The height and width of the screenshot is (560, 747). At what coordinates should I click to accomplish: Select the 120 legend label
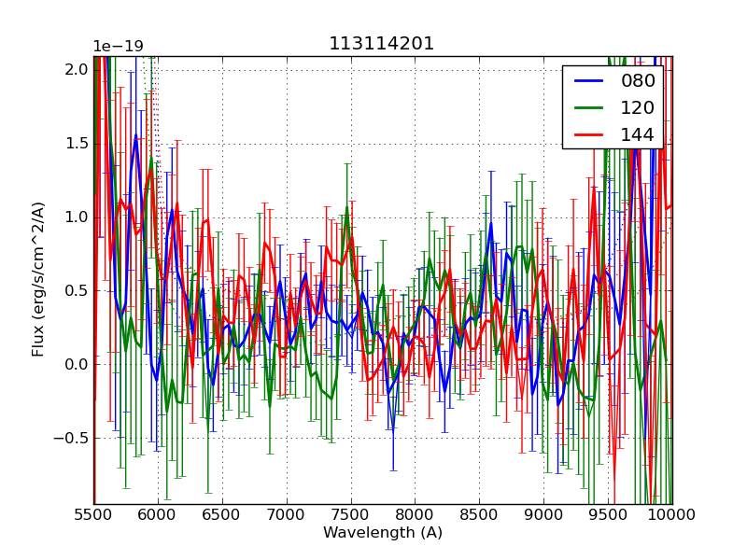tap(638, 108)
